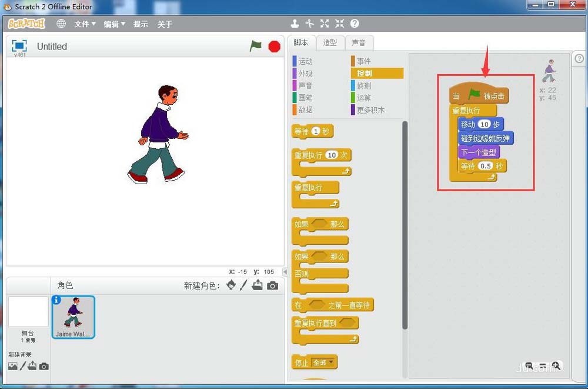
Task: Click the 如果 那么 否则 block
Action: [x=320, y=271]
